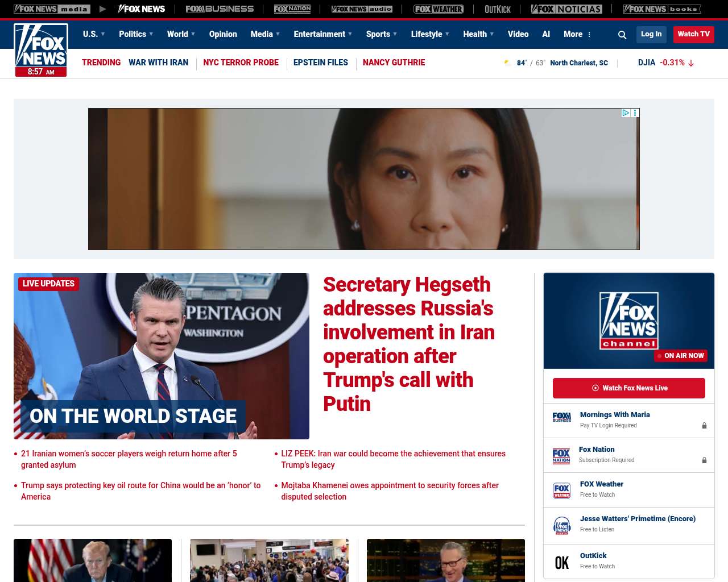This screenshot has width=728, height=582.
Task: Click the search magnifier icon
Action: pyautogui.click(x=622, y=35)
